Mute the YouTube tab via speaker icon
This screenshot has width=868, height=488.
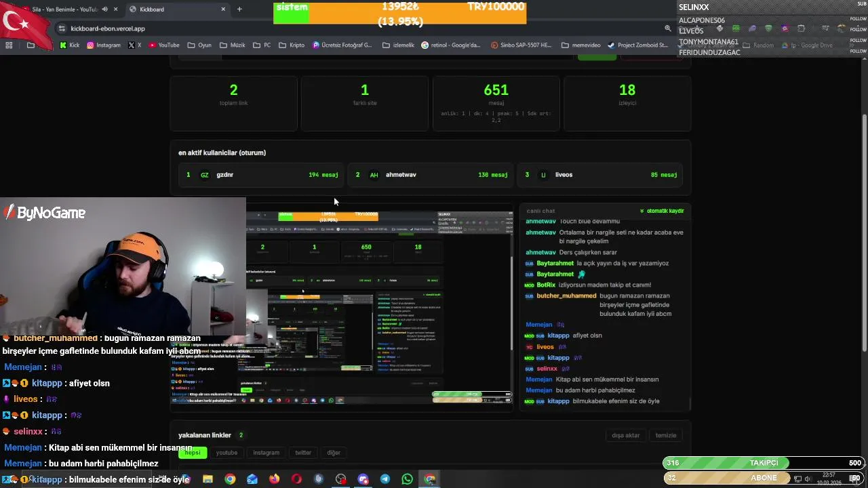pos(104,9)
